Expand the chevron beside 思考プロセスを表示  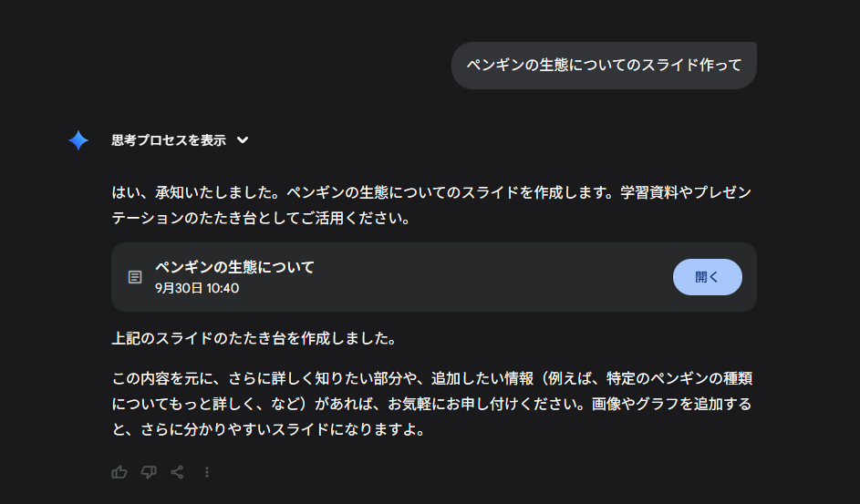tap(243, 140)
